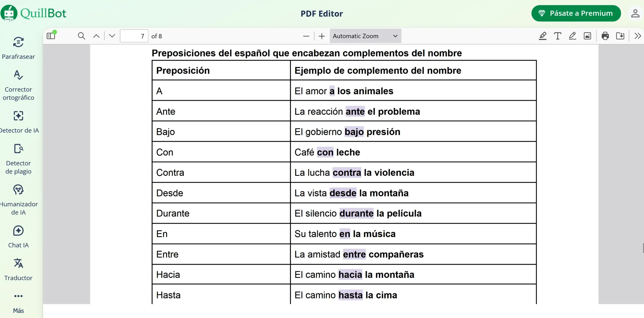Print the document
Image resolution: width=644 pixels, height=318 pixels.
pos(605,36)
